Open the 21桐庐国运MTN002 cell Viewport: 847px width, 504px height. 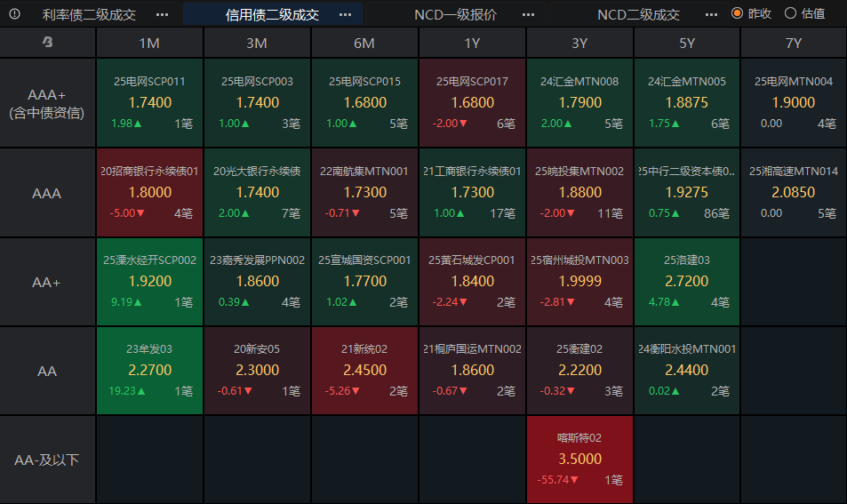click(x=472, y=371)
